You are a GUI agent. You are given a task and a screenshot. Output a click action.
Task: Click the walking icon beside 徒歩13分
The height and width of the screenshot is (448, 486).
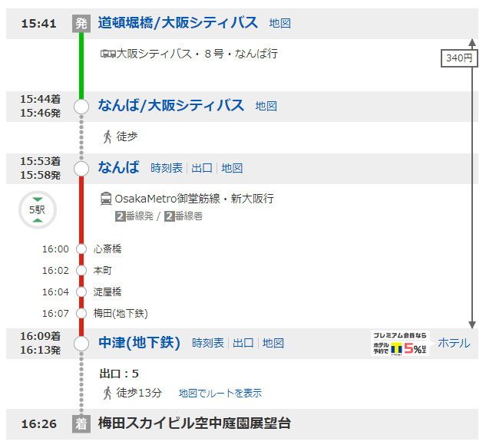point(107,394)
